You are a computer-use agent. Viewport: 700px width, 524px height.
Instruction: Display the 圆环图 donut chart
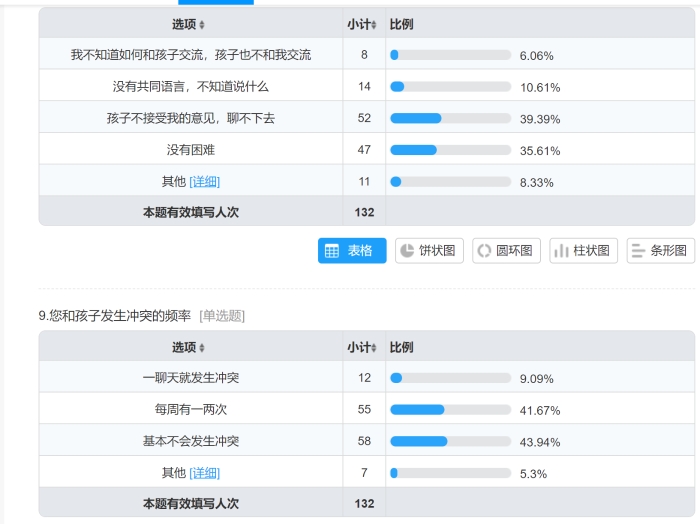(507, 251)
